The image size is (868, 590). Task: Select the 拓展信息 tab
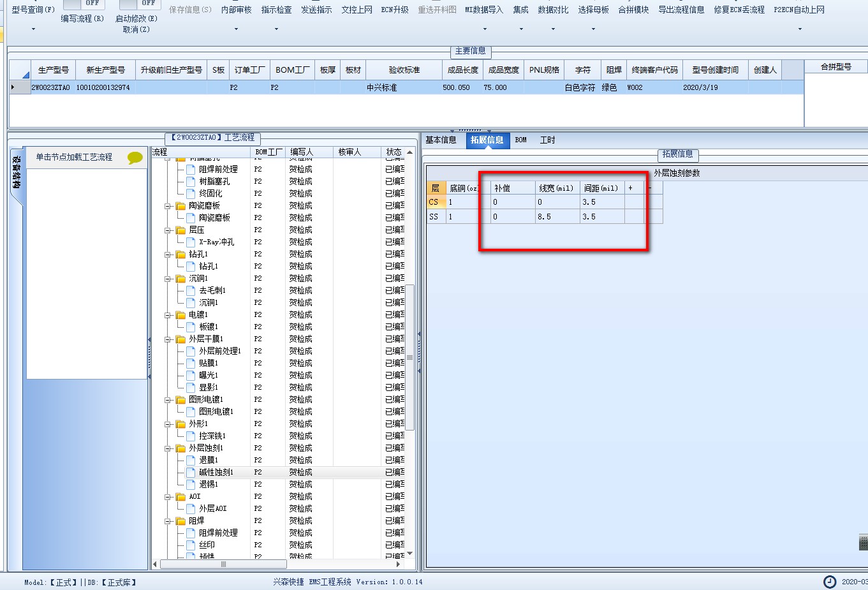click(487, 140)
